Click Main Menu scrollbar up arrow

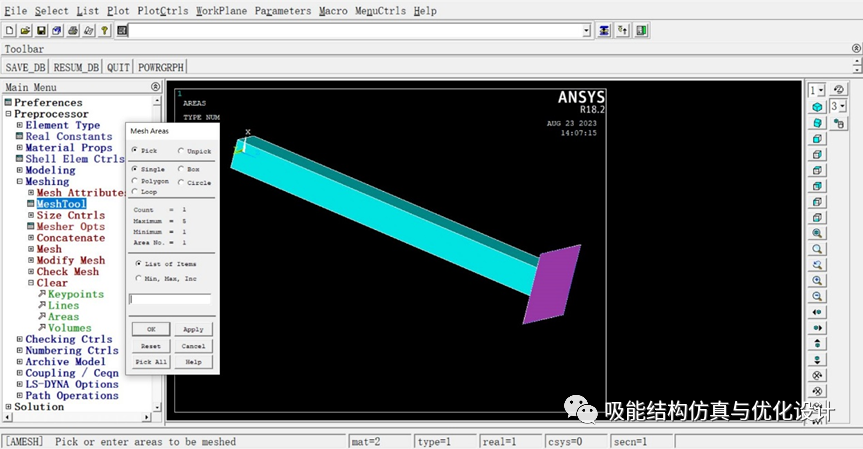point(157,101)
